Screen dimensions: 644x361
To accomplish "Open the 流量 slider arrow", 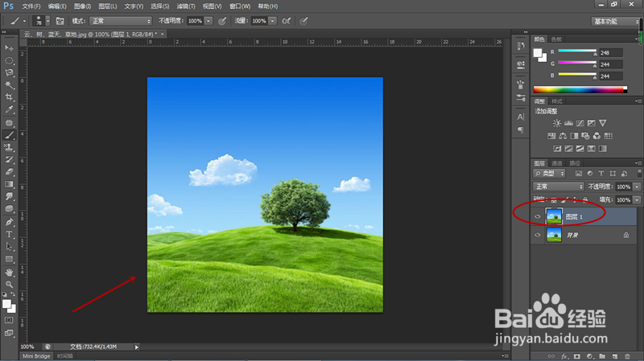I will 273,21.
